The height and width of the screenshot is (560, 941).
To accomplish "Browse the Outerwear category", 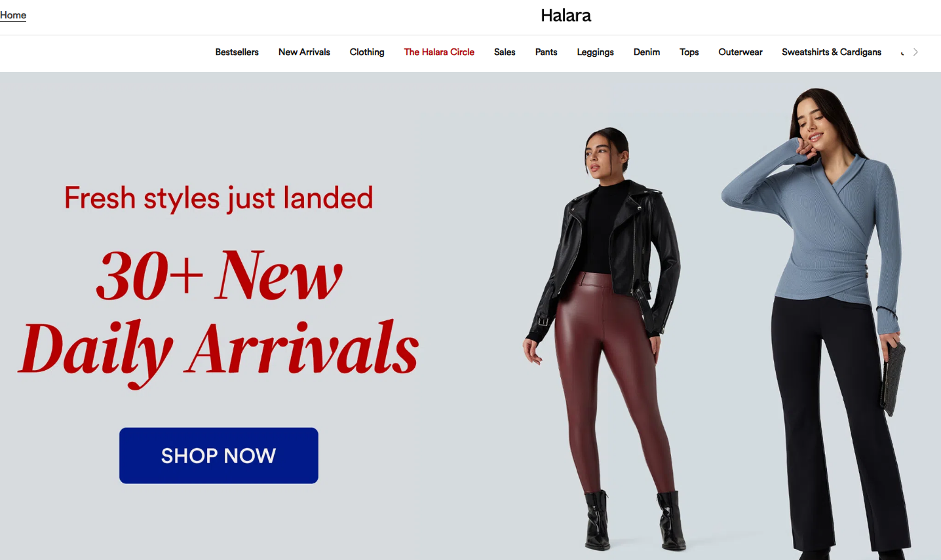I will coord(740,52).
